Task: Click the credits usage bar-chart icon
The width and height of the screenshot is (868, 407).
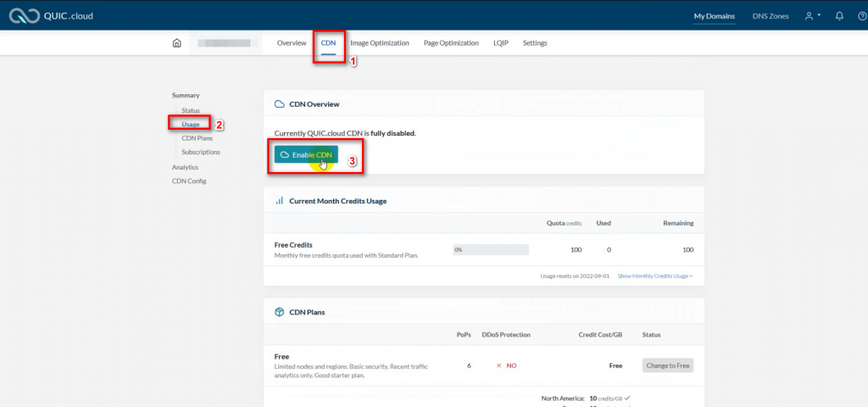Action: [280, 200]
